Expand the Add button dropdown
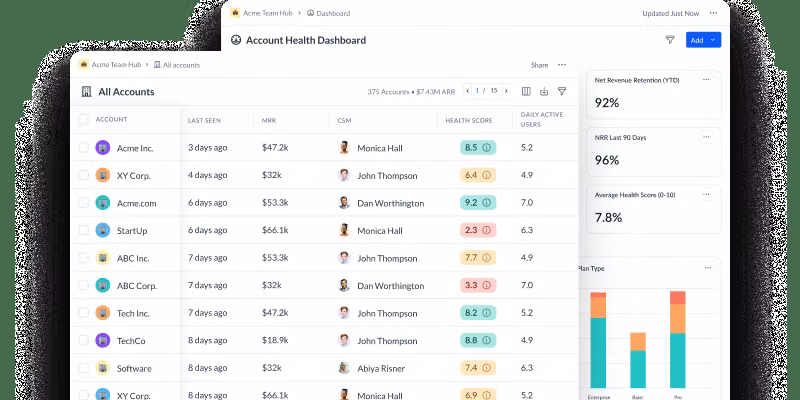Screen dimensions: 800x400 pyautogui.click(x=714, y=40)
